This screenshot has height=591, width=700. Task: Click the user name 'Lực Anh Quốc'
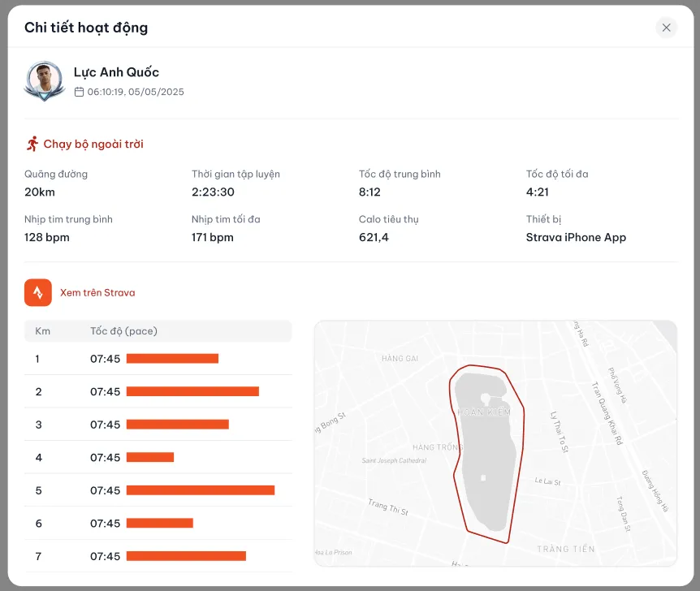tap(116, 72)
